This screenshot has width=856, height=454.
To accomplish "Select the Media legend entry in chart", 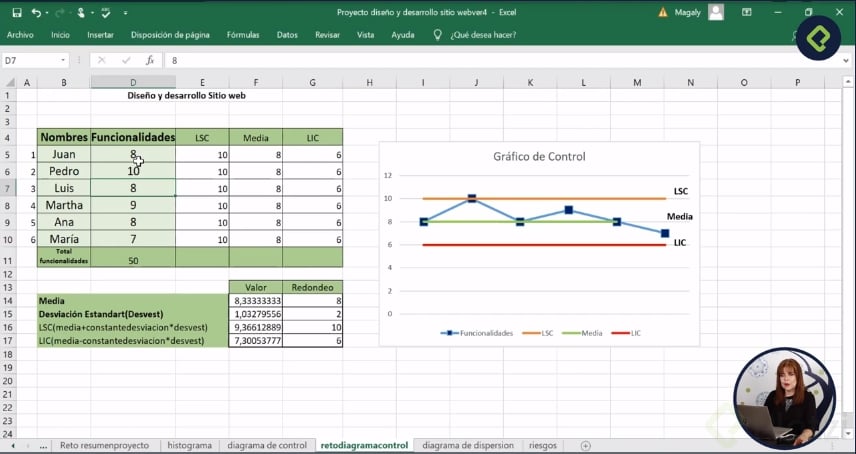I will point(582,333).
